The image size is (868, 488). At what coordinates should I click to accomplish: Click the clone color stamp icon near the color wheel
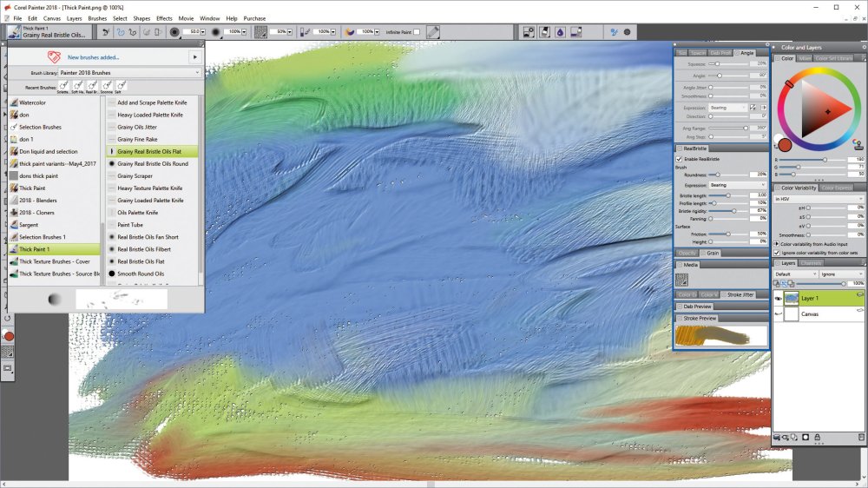pos(858,145)
